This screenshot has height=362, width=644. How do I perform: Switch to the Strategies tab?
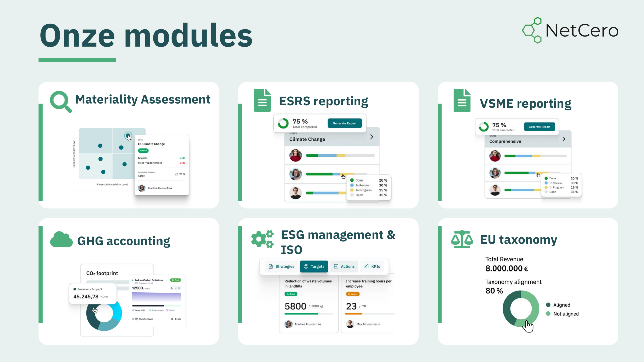(281, 266)
